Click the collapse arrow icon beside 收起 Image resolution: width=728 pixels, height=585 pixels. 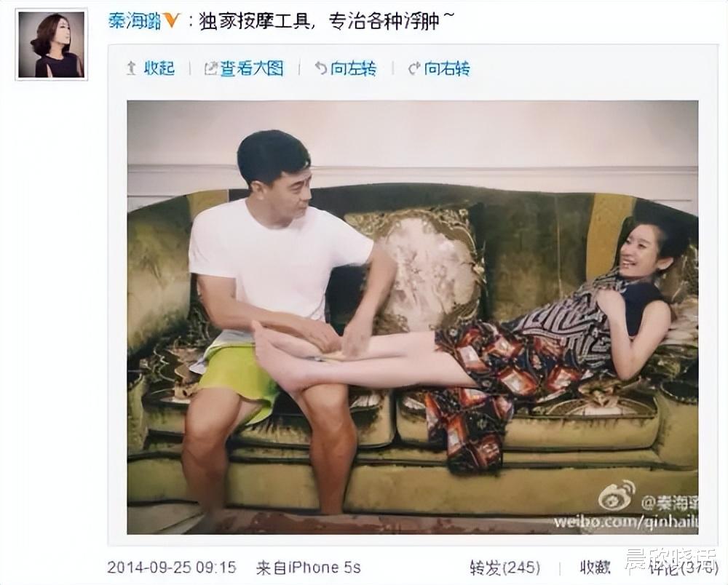pyautogui.click(x=131, y=68)
